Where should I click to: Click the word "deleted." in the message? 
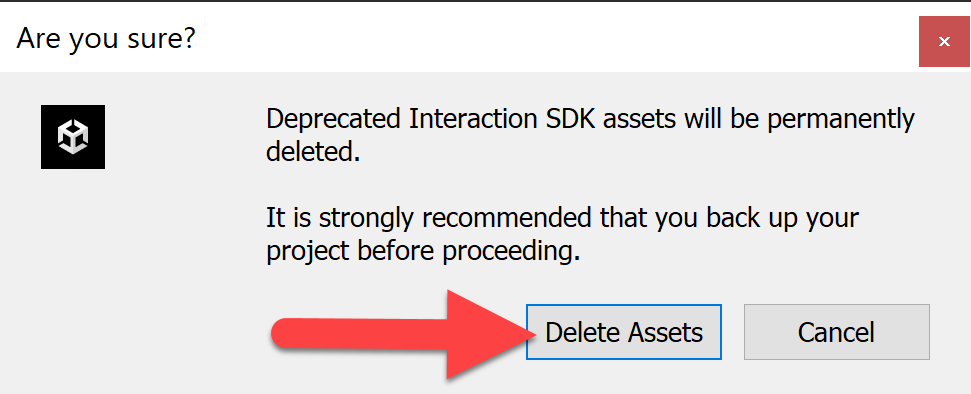[x=313, y=151]
